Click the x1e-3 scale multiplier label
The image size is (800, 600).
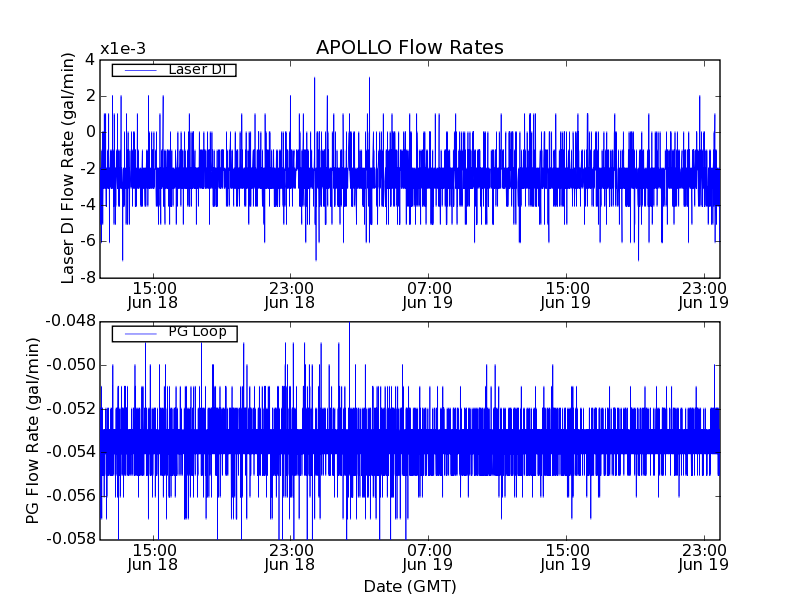(x=123, y=49)
